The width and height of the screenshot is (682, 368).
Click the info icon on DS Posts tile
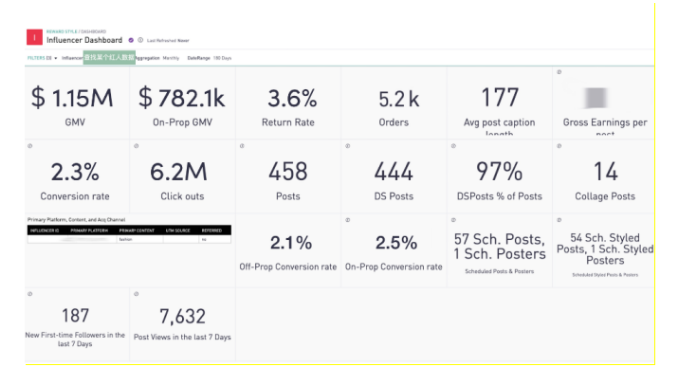[348, 146]
